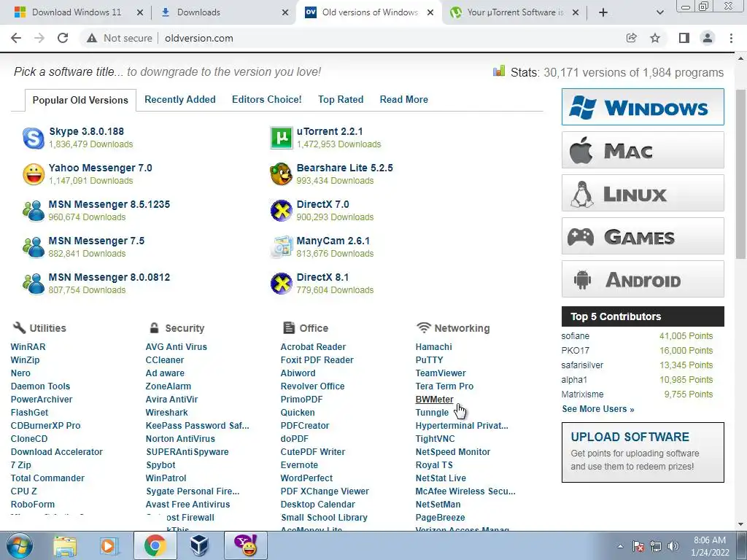Open the TeamViewer link
Viewport: 747px width, 560px height.
point(441,373)
